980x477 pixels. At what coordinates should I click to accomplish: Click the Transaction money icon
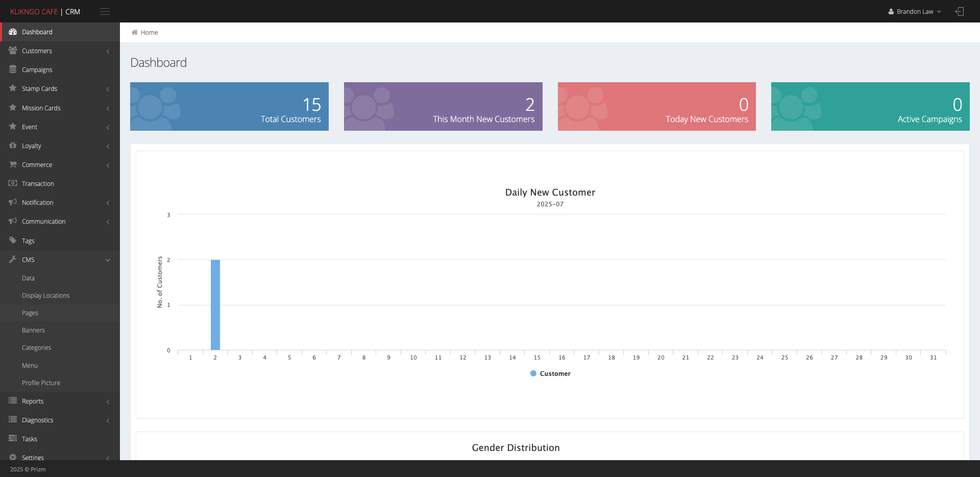click(x=13, y=183)
